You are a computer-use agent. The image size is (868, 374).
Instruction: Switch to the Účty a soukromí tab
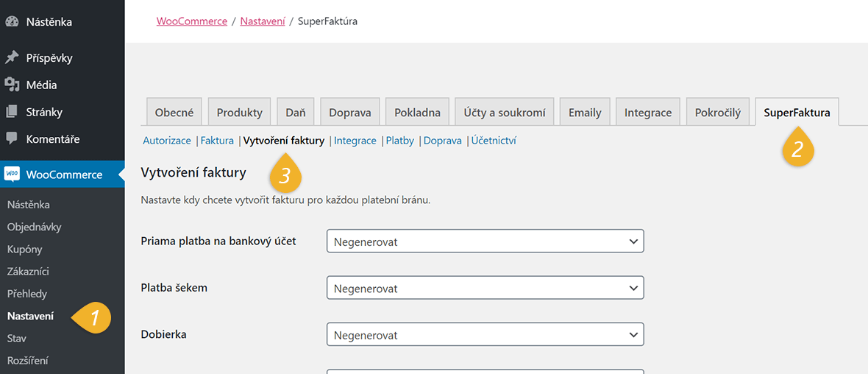(x=505, y=112)
